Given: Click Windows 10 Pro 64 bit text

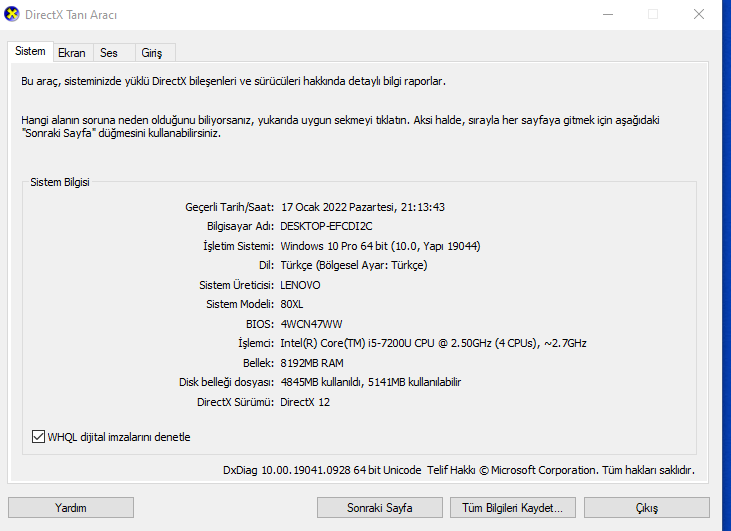Looking at the screenshot, I should [x=334, y=246].
